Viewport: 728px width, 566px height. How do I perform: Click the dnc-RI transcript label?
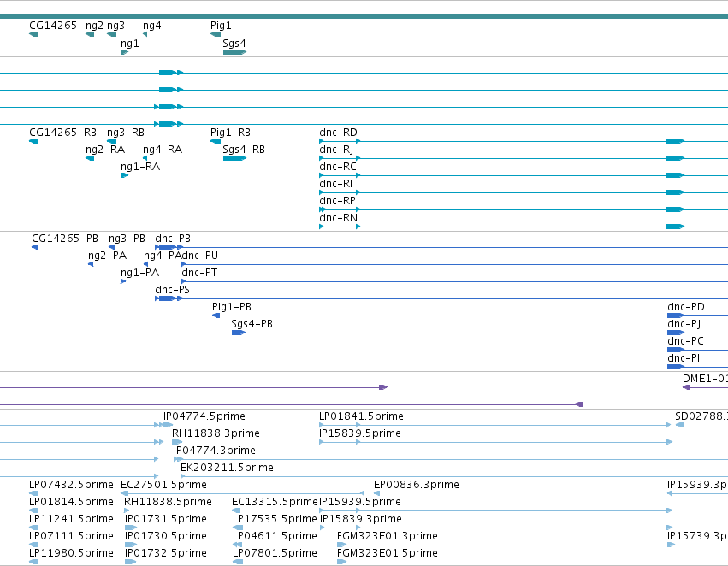pos(335,184)
